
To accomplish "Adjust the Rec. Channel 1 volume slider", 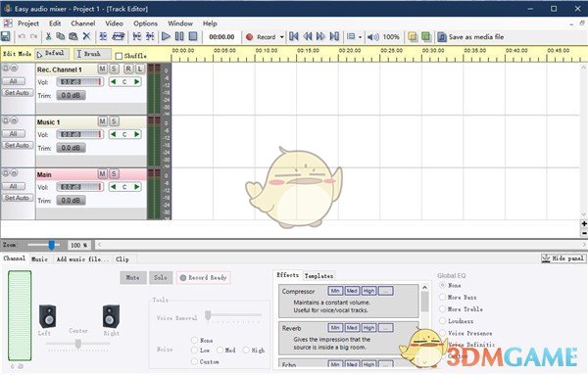I will pos(80,81).
